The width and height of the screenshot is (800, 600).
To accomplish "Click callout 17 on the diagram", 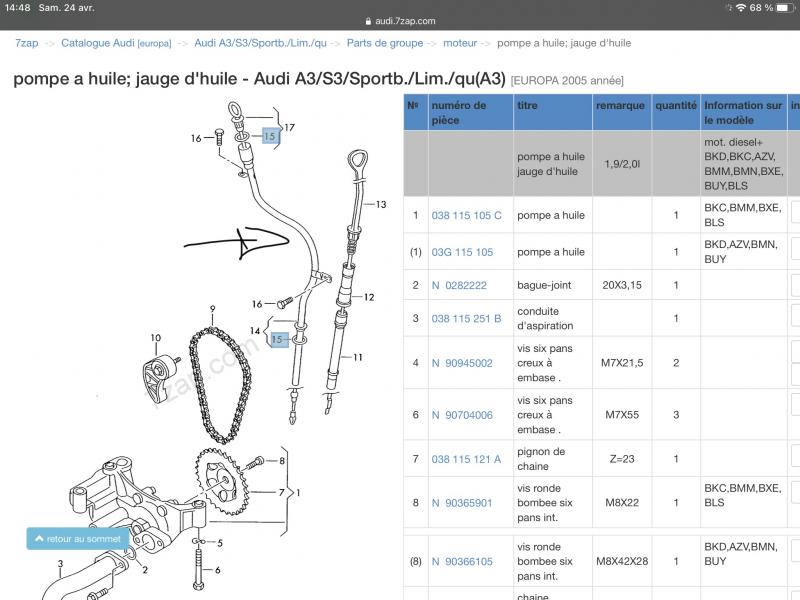I will pyautogui.click(x=289, y=128).
